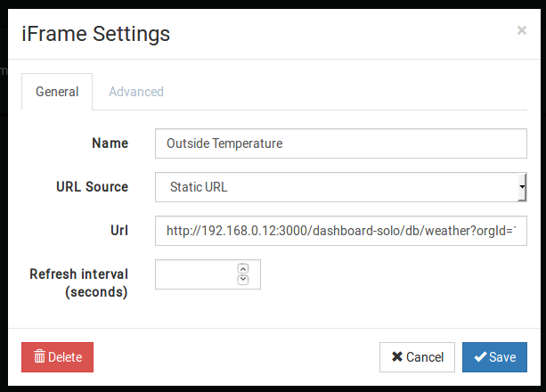Screen dimensions: 546x392
Task: Focus the Url text field
Action: pos(340,231)
